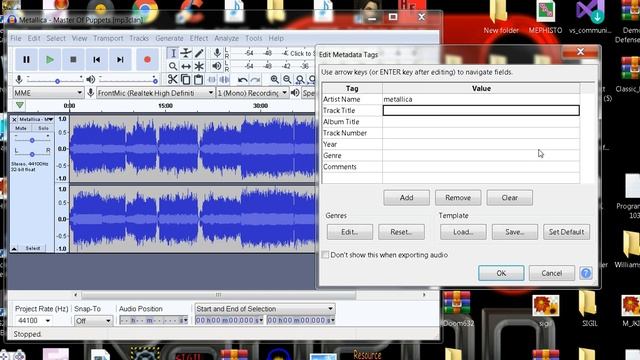640x360 pixels.
Task: Paste audio with the clipboard icon
Action: tap(198, 79)
